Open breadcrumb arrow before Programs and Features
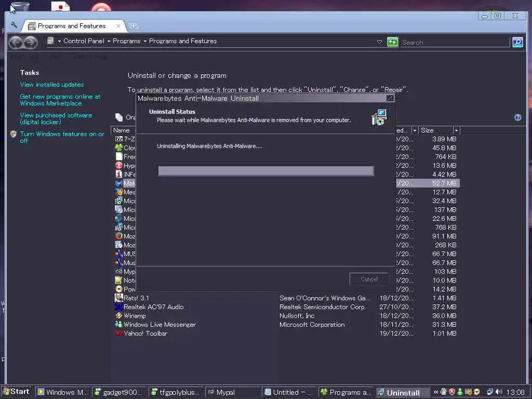 click(x=145, y=42)
